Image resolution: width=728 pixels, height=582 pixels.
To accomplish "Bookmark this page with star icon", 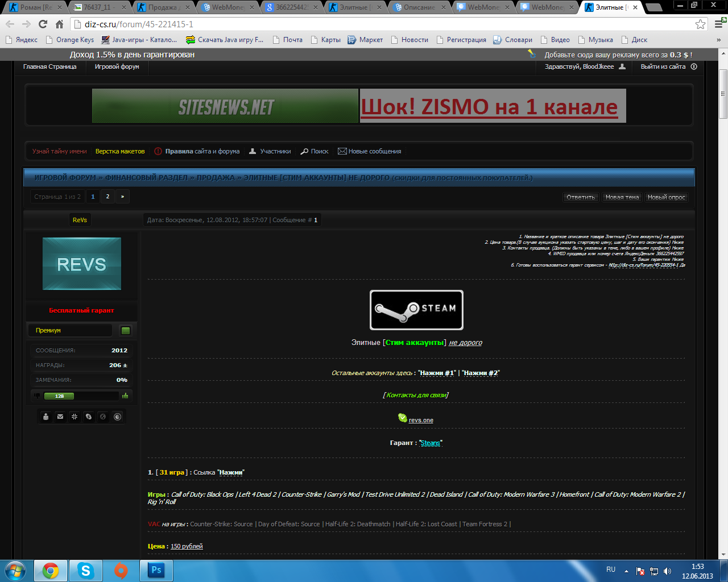I will (701, 24).
